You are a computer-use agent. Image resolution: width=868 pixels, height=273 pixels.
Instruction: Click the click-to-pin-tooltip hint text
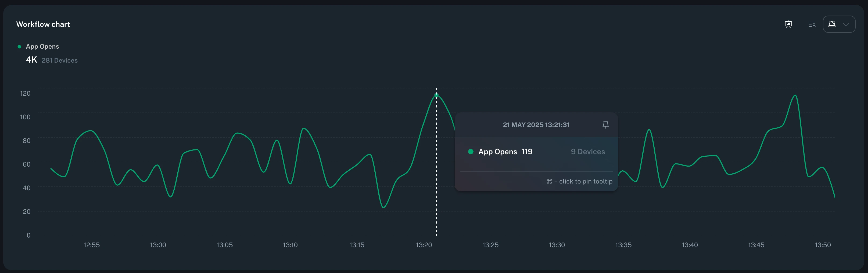coord(579,181)
